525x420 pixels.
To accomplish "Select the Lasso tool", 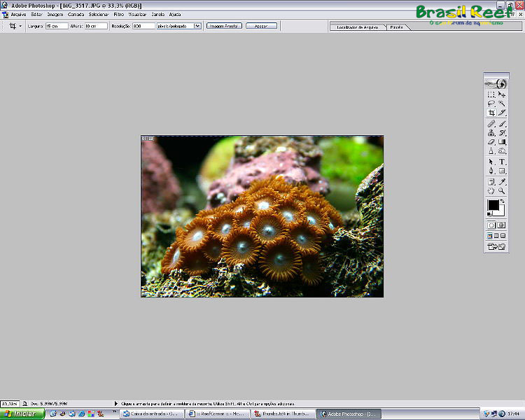I will coord(491,104).
